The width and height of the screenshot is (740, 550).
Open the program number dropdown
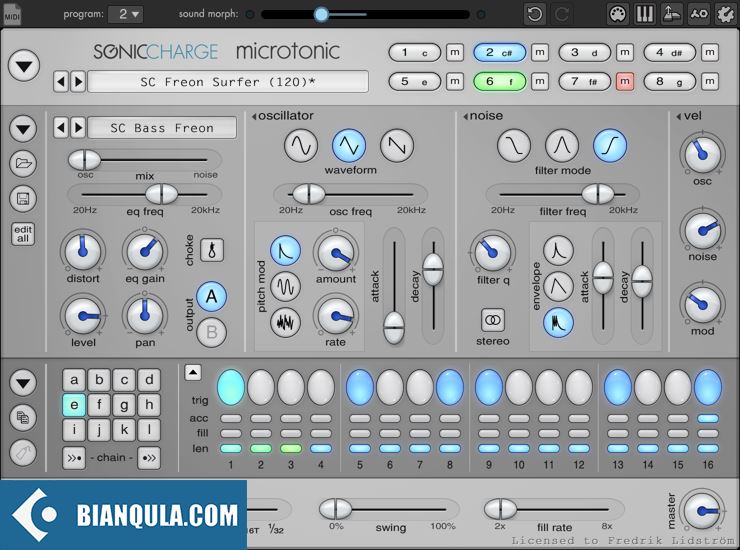point(126,14)
